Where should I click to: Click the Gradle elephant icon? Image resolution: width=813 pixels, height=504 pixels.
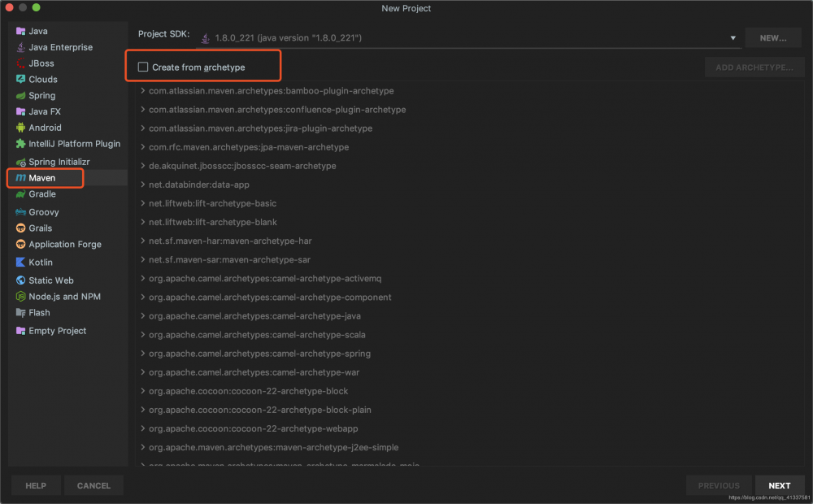point(21,194)
